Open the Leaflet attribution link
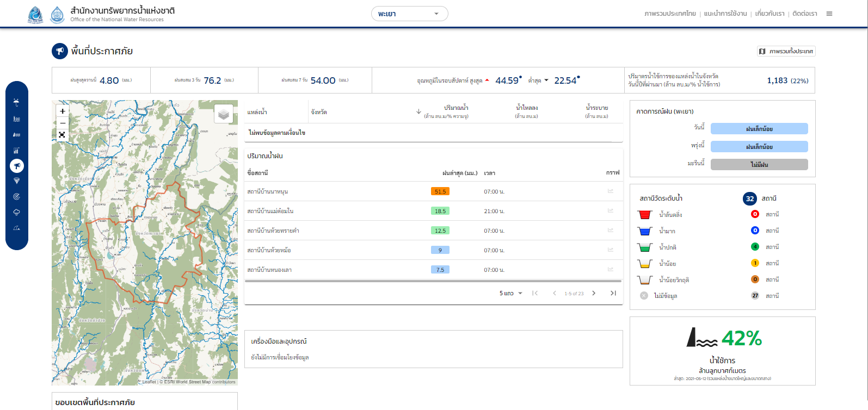The height and width of the screenshot is (410, 868). (x=149, y=382)
